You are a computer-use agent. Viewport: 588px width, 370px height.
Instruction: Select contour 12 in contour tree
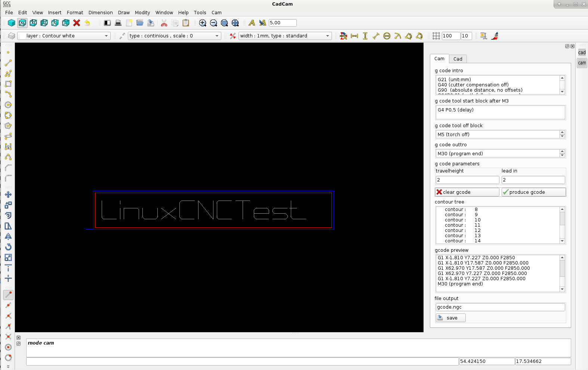[x=462, y=230]
